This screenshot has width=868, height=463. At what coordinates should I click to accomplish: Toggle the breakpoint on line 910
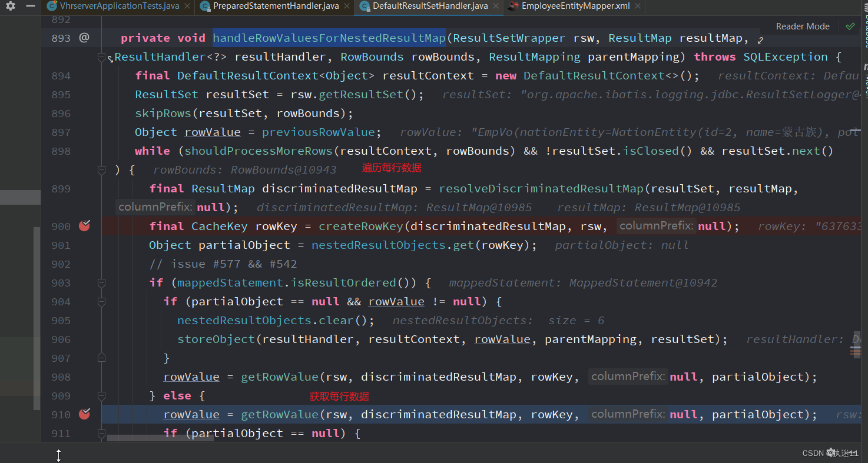click(x=84, y=414)
